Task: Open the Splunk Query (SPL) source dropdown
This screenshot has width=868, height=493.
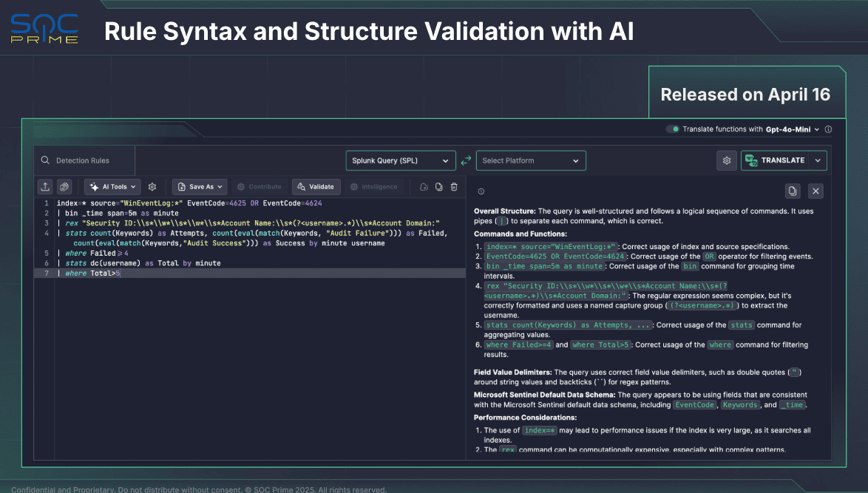Action: (x=401, y=160)
